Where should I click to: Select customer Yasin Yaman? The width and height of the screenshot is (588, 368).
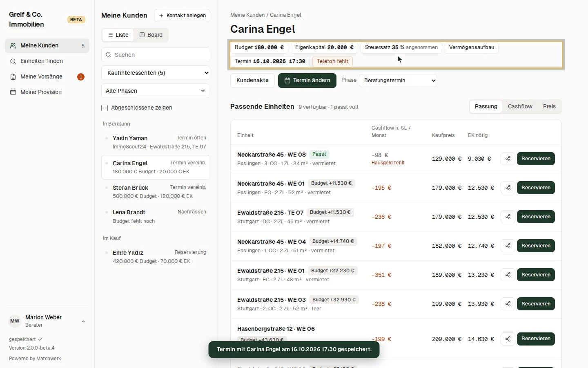[x=156, y=142]
